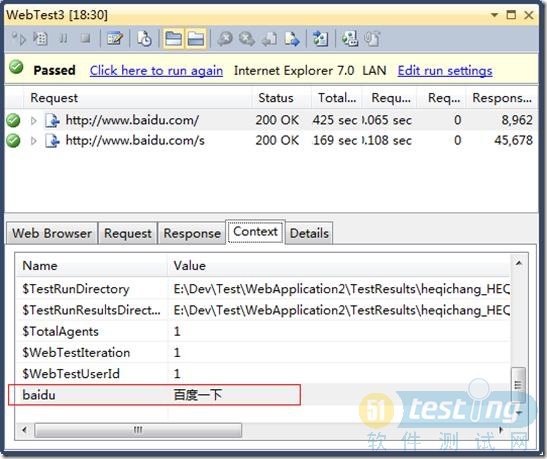The image size is (547, 459).
Task: Click the first disabled bubble-with-X icon
Action: coord(225,38)
